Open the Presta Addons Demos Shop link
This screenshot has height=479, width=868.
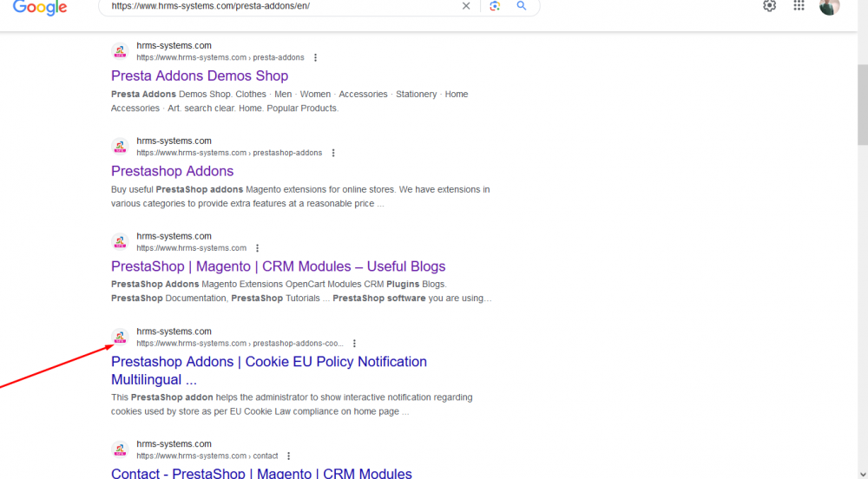click(x=200, y=75)
